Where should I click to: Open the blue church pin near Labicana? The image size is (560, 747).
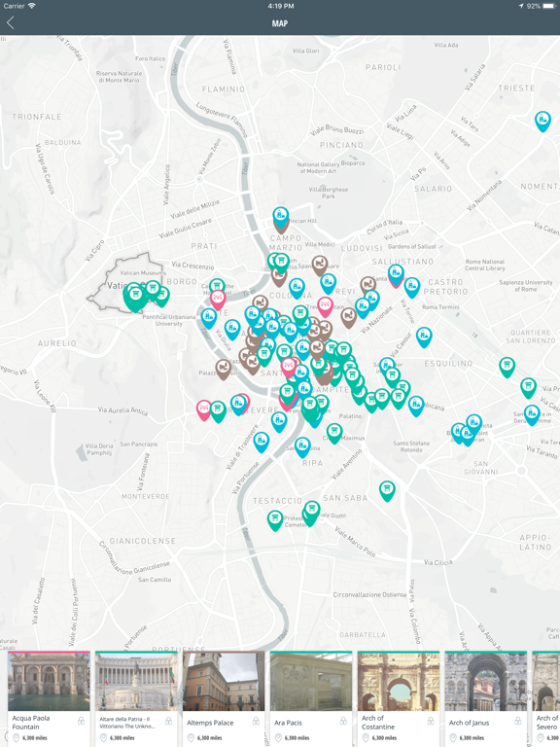pyautogui.click(x=416, y=406)
